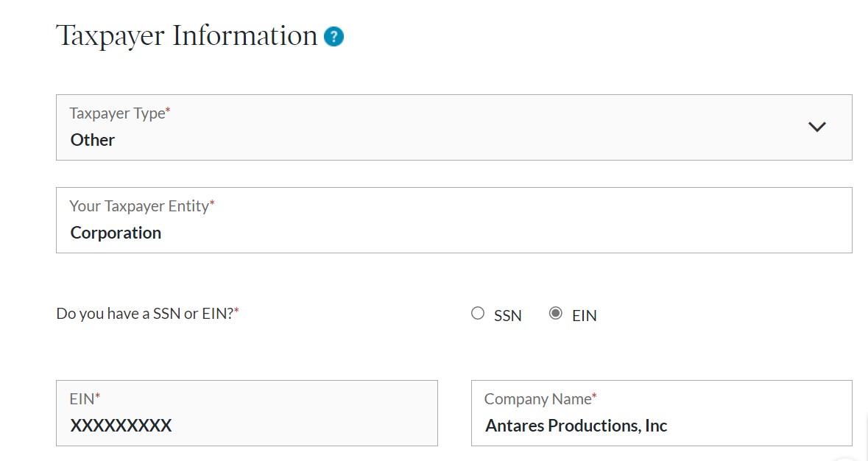
Task: Focus the Your Taxpayer Entity field
Action: (x=454, y=220)
